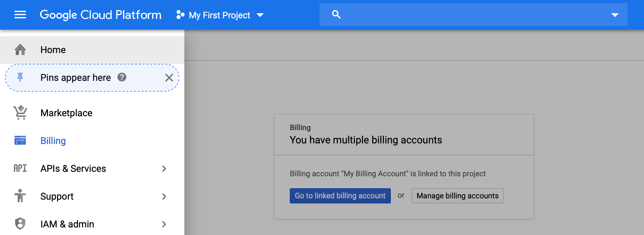Expand the IAM & admin submenu chevron
The height and width of the screenshot is (235, 644).
coord(164,224)
